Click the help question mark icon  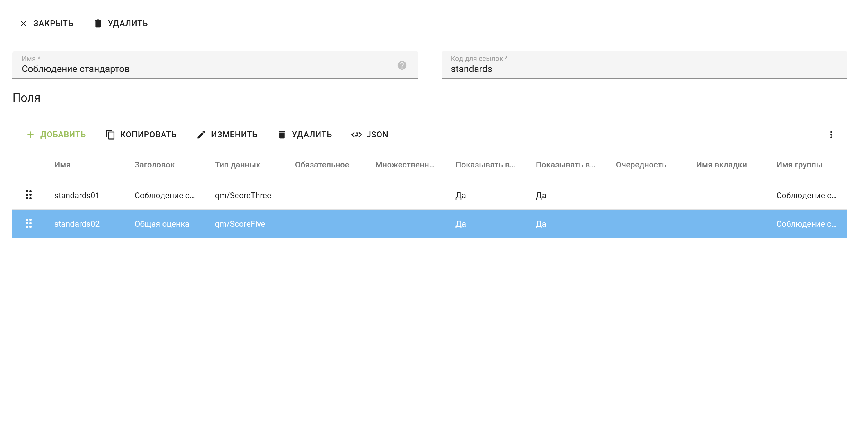402,65
